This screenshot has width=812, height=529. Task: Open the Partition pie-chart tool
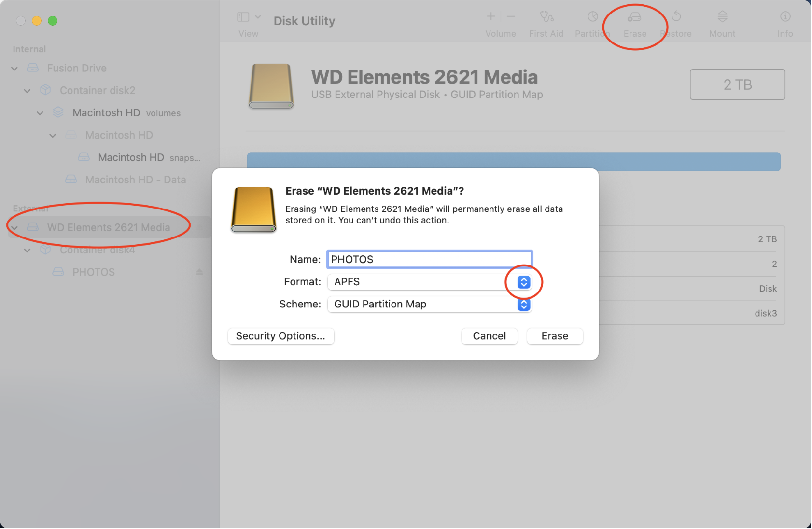[592, 17]
